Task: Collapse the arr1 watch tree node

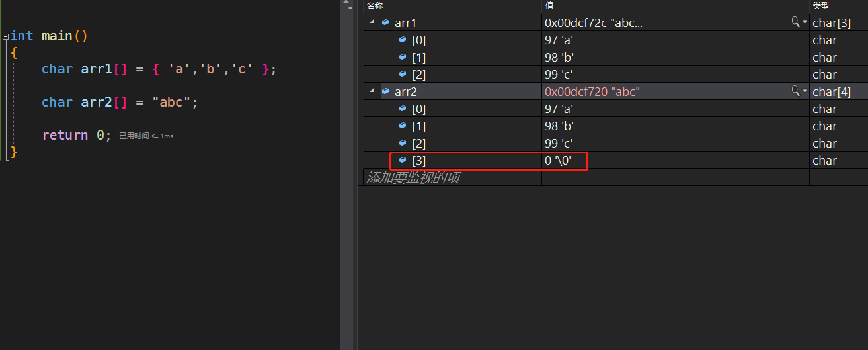Action: pyautogui.click(x=372, y=22)
